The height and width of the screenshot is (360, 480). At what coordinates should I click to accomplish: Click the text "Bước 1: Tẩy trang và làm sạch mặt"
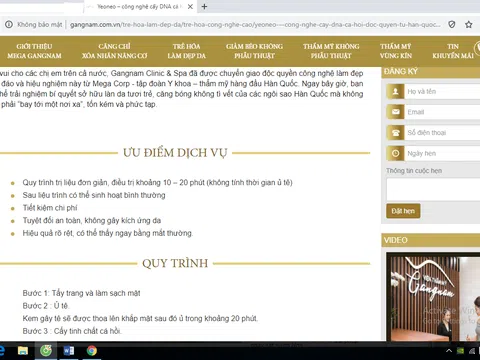tap(81, 293)
